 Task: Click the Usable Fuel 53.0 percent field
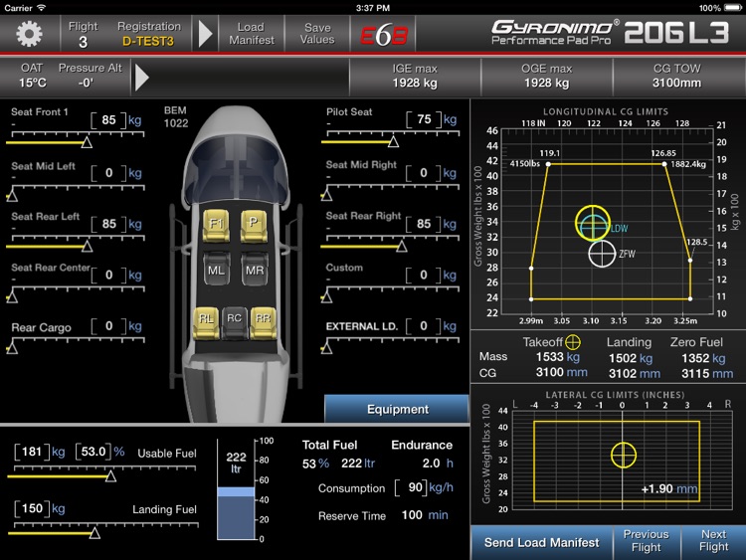(93, 452)
